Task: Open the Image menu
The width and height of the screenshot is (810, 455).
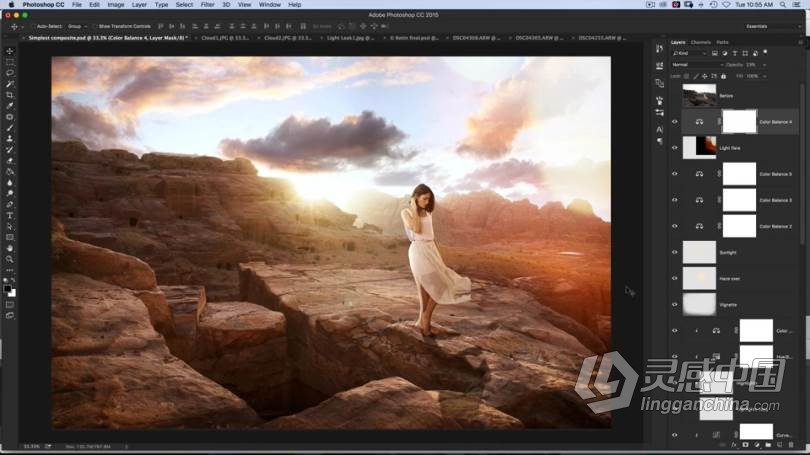Action: (116, 5)
